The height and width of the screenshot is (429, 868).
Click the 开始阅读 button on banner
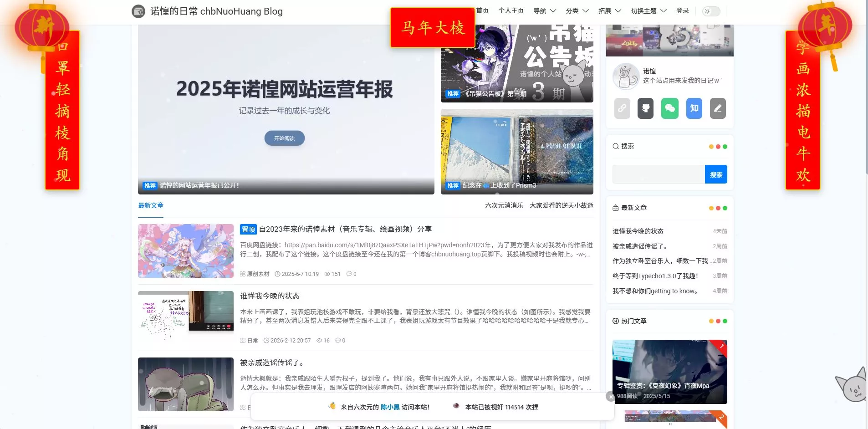284,138
